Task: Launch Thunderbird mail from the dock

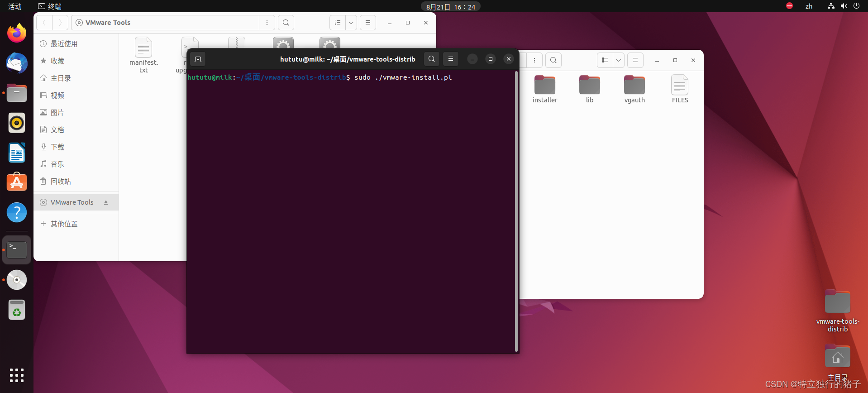Action: pyautogui.click(x=17, y=63)
